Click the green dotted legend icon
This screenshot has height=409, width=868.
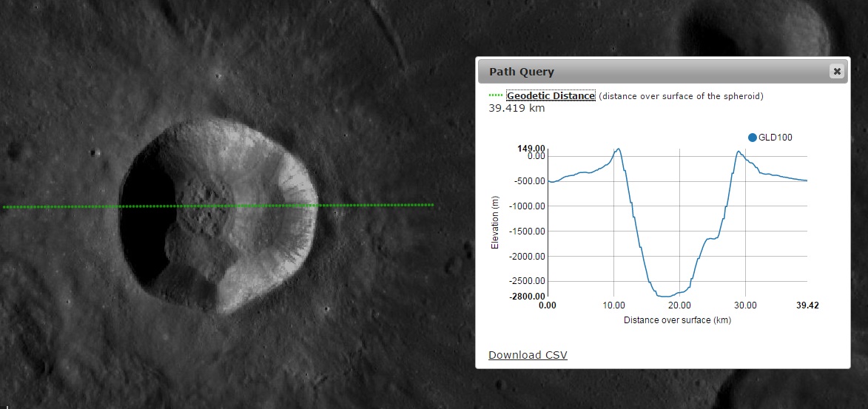point(496,96)
